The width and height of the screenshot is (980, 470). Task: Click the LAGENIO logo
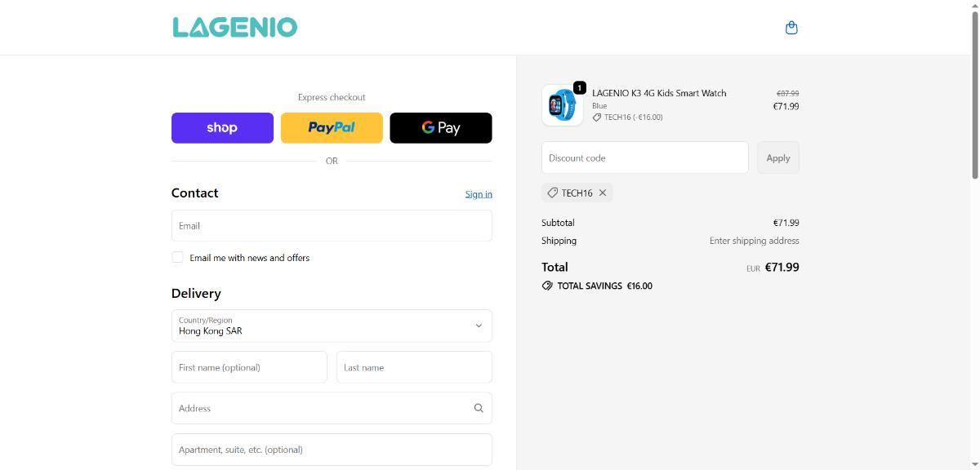click(235, 28)
